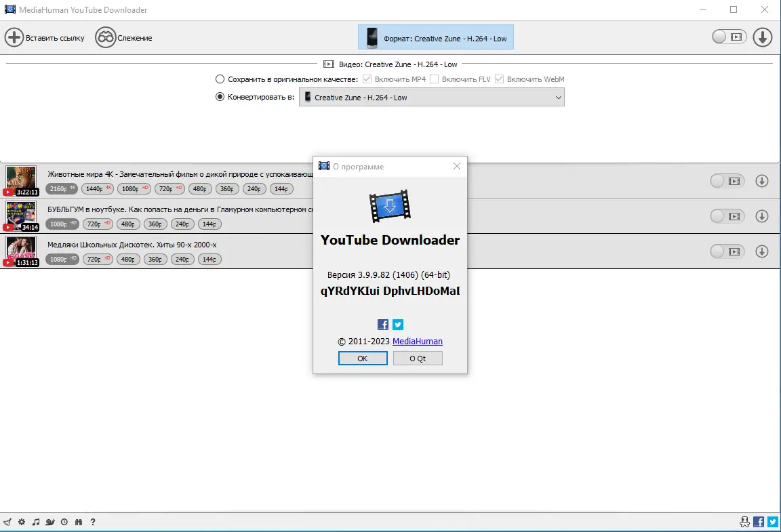
Task: Toggle the snail speed-limit icon
Action: point(49,522)
